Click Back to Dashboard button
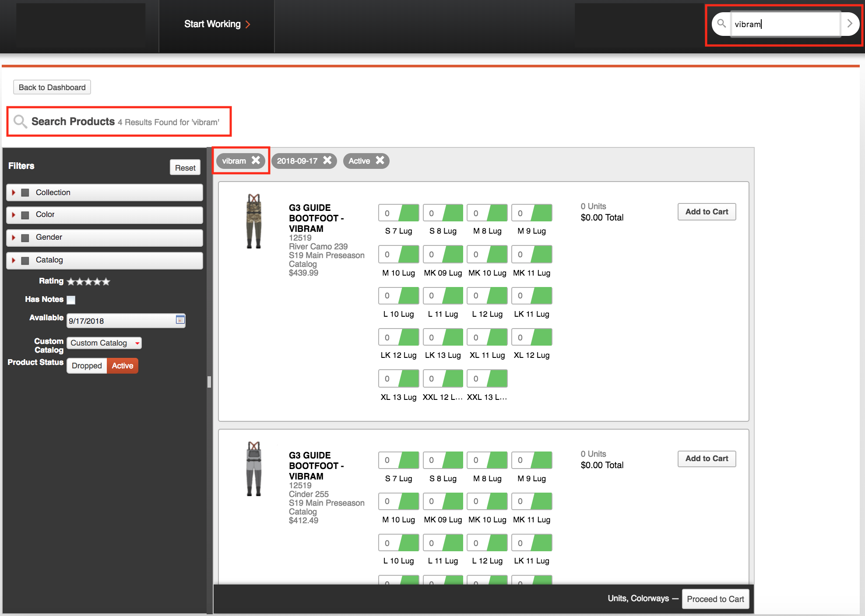Screen dimensions: 865x616 52,87
